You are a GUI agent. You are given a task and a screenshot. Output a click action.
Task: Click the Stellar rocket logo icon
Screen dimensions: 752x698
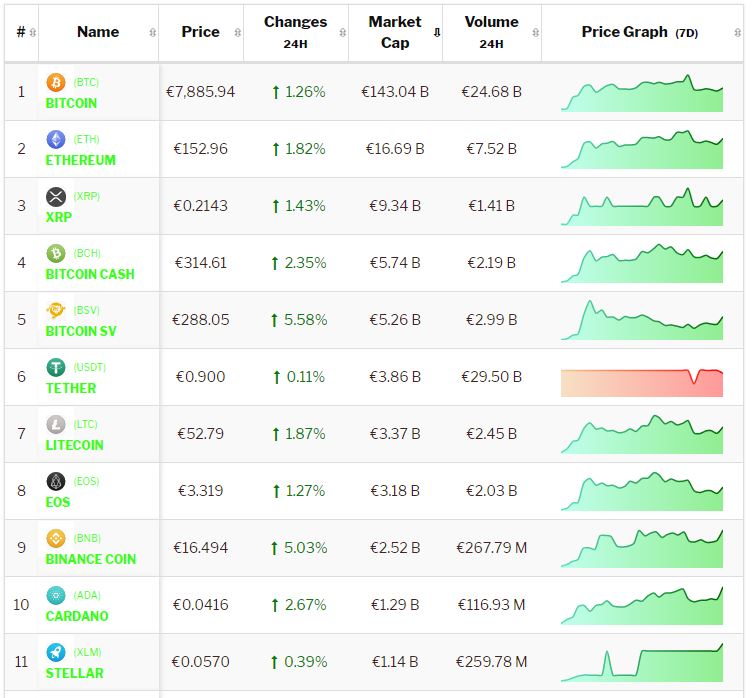[56, 652]
